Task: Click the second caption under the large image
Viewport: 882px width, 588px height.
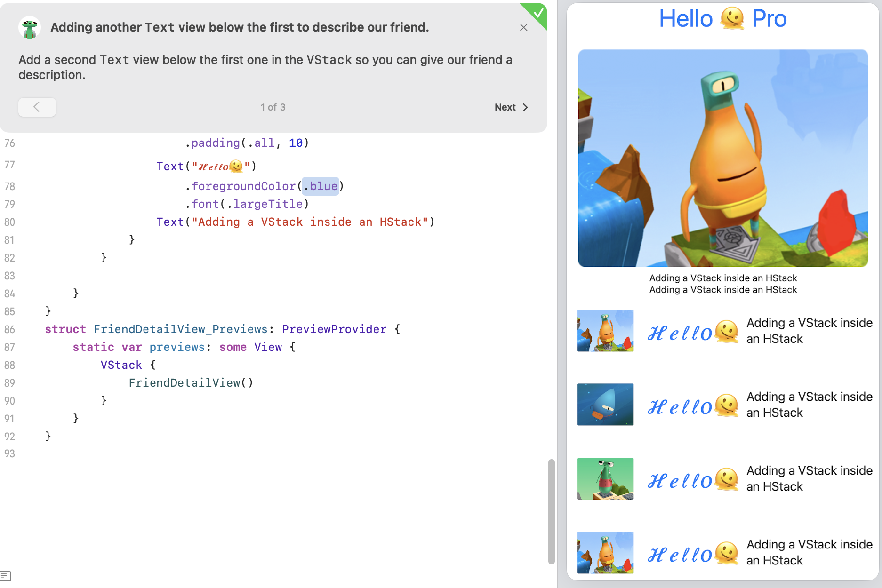Action: tap(723, 290)
